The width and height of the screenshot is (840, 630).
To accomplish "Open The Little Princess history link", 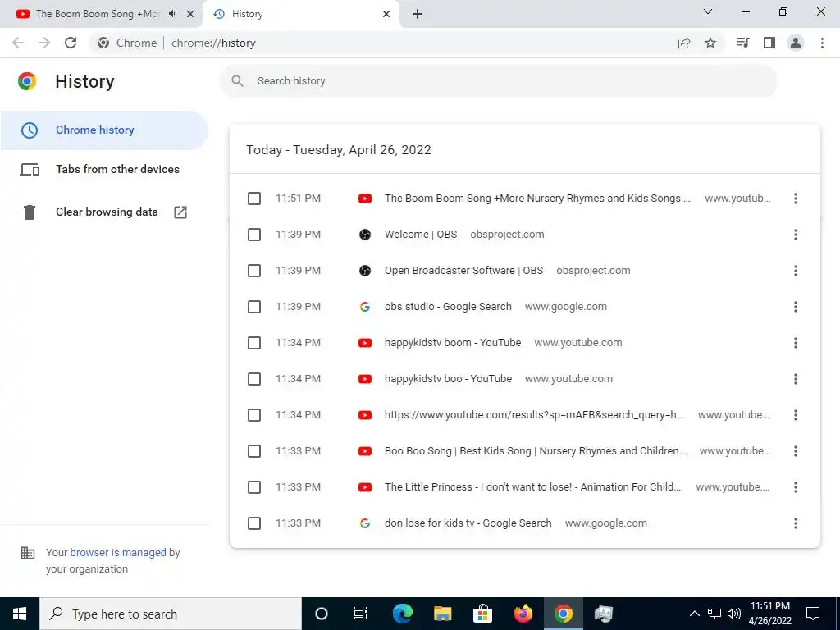I will coord(532,487).
